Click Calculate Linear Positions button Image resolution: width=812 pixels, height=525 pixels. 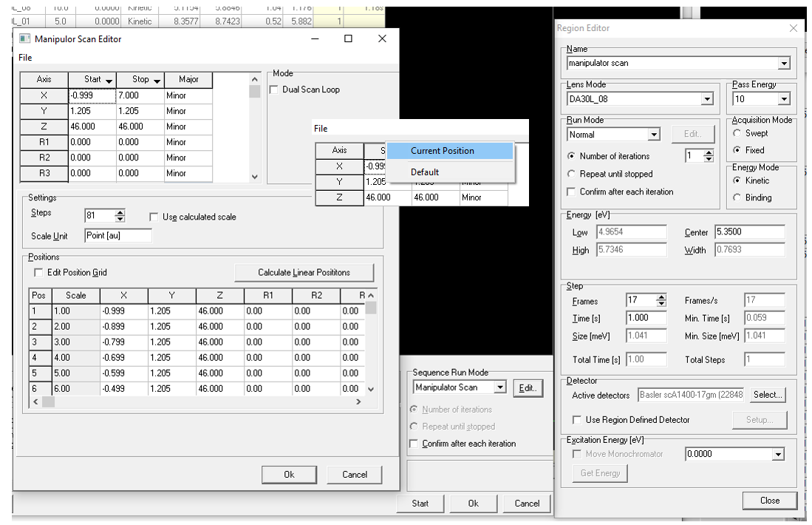[x=304, y=273]
